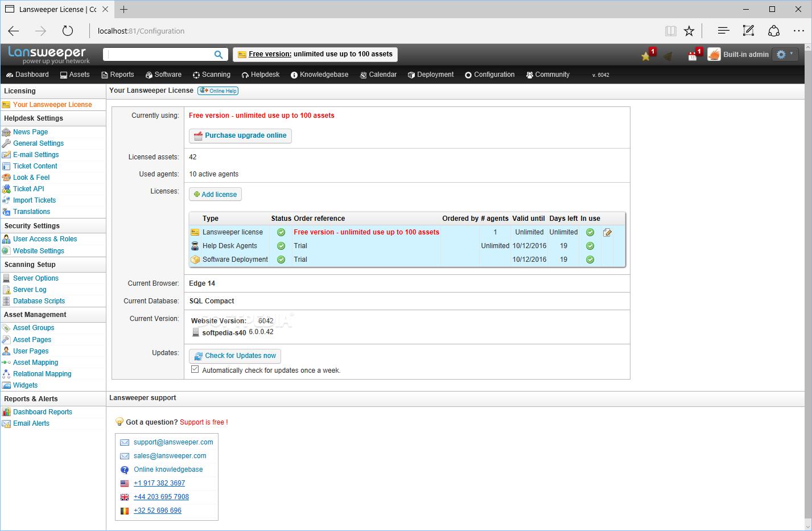Toggle automatic weekly update check checkbox
This screenshot has height=531, width=812.
(x=195, y=369)
